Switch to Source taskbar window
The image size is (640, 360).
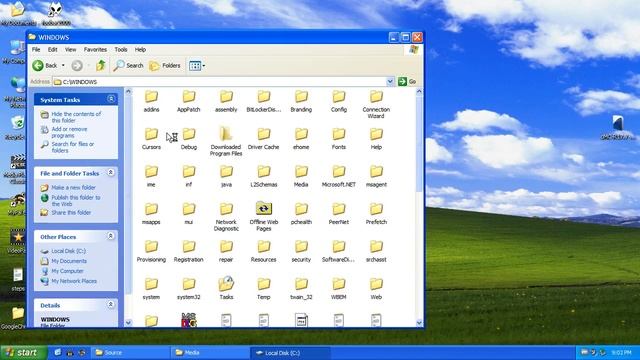130,353
